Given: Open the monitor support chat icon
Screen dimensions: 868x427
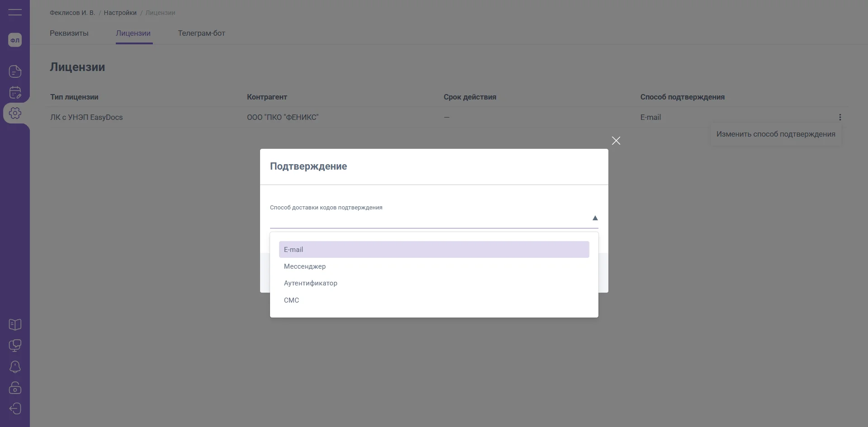Looking at the screenshot, I should 15,346.
